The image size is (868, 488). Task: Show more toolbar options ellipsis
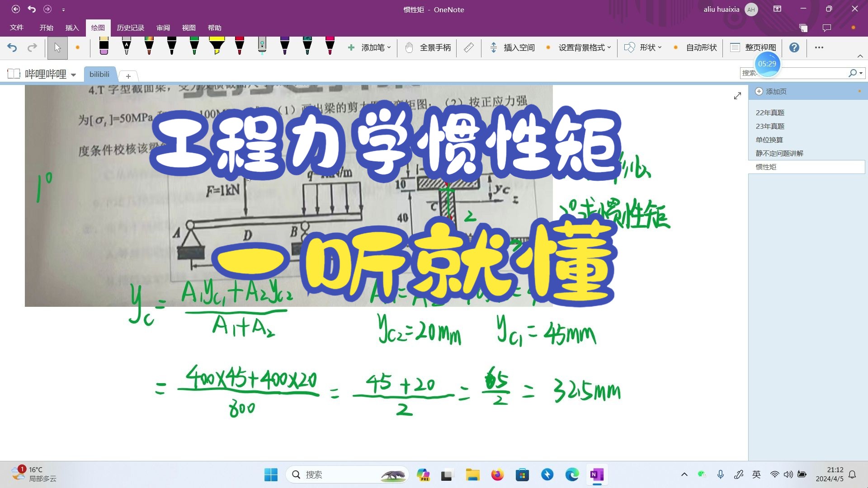click(819, 47)
